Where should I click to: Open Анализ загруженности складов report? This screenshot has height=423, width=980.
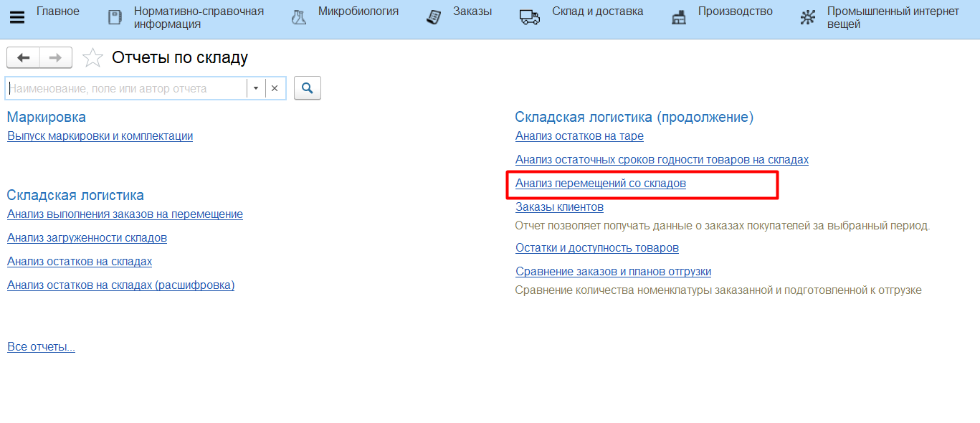(87, 238)
